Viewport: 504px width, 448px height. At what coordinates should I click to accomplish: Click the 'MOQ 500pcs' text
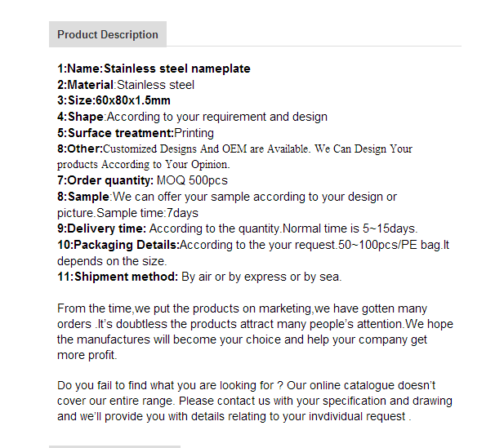pos(192,180)
